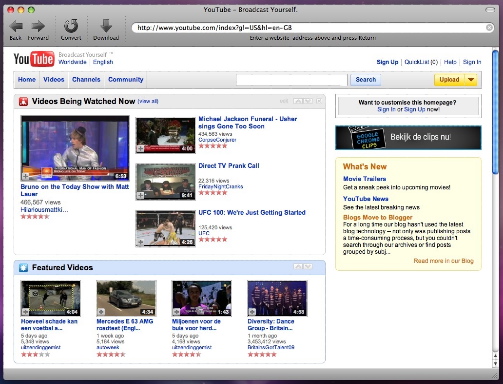503x384 pixels.
Task: Click the Convert toolbar icon
Action: coord(71,25)
